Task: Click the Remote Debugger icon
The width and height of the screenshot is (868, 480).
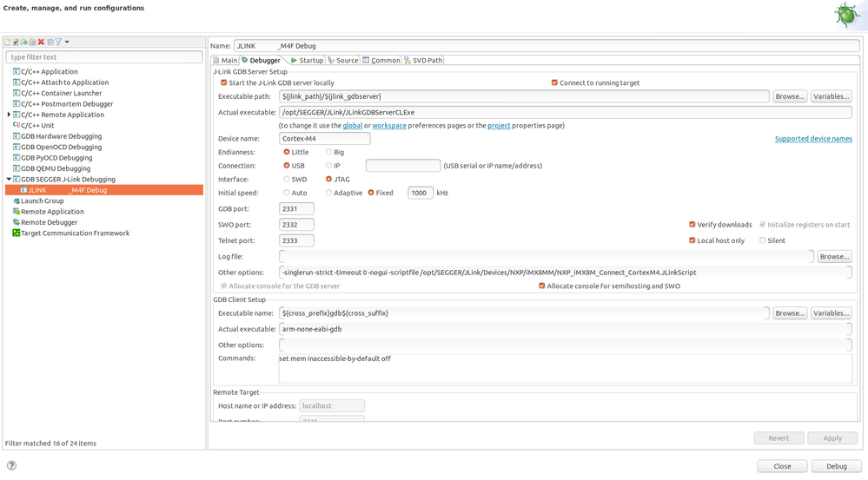Action: pos(17,222)
